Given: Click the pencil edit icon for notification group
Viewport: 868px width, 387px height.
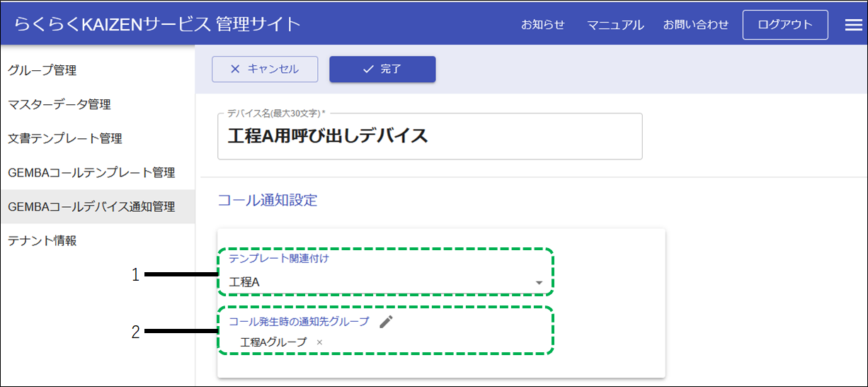Looking at the screenshot, I should [385, 322].
